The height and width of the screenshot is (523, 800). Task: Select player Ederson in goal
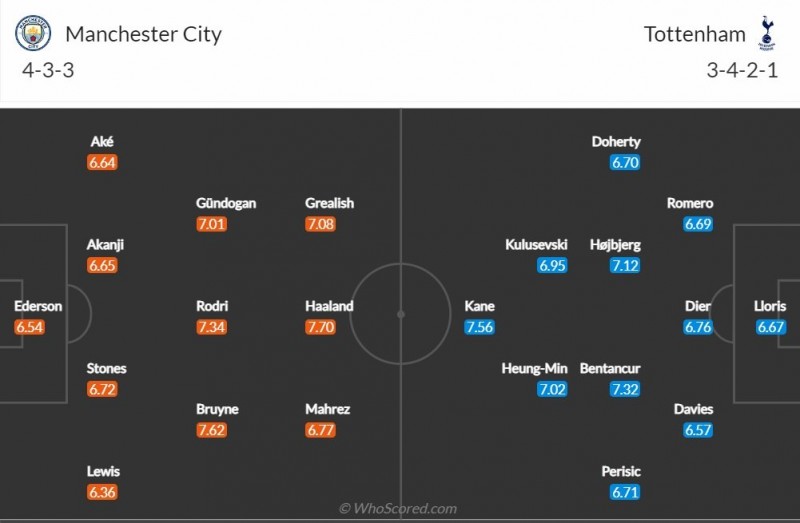[x=38, y=306]
